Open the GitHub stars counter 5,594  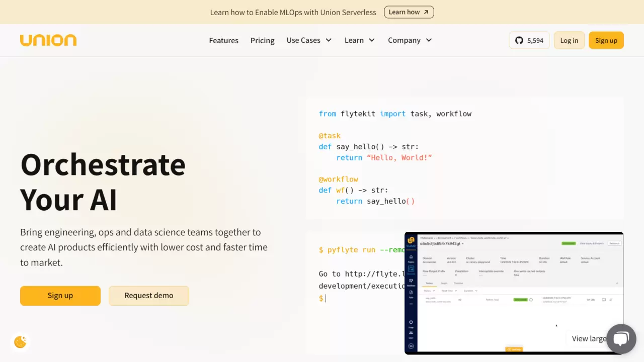click(x=529, y=40)
